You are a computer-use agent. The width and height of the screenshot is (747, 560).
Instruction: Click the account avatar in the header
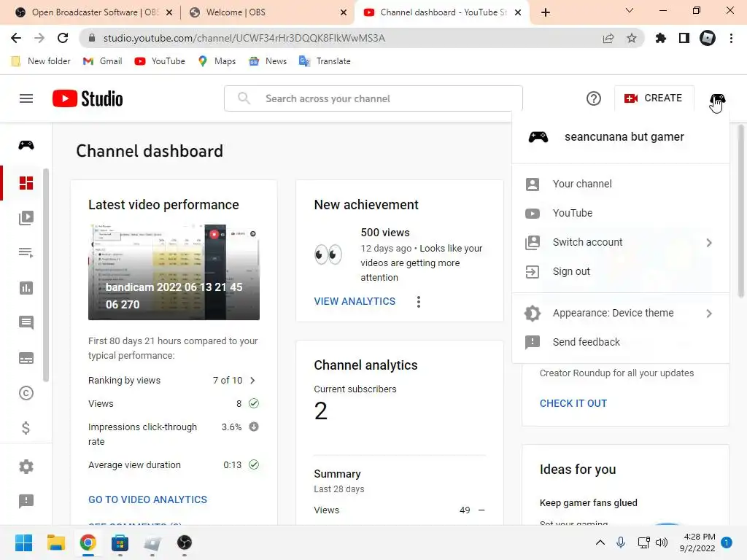pos(718,99)
